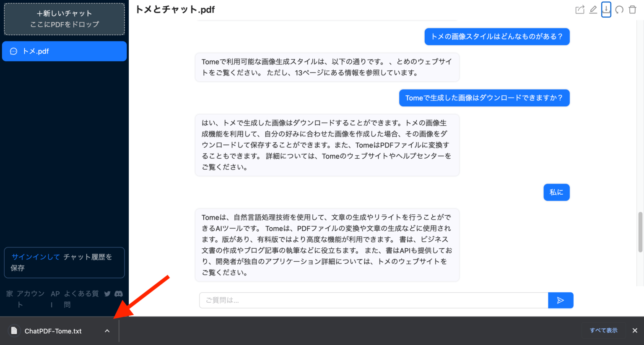The height and width of the screenshot is (345, 644).
Task: Restart the conversation with the reset icon
Action: (x=619, y=9)
